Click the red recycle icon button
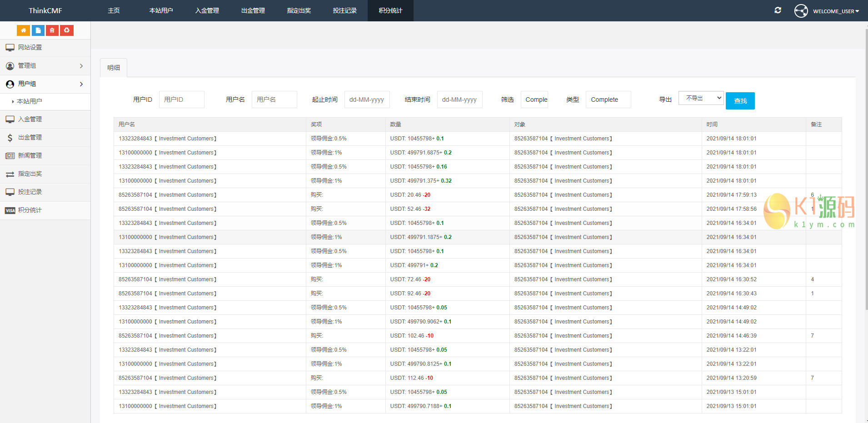Screen dimensions: 868x423 coord(67,30)
